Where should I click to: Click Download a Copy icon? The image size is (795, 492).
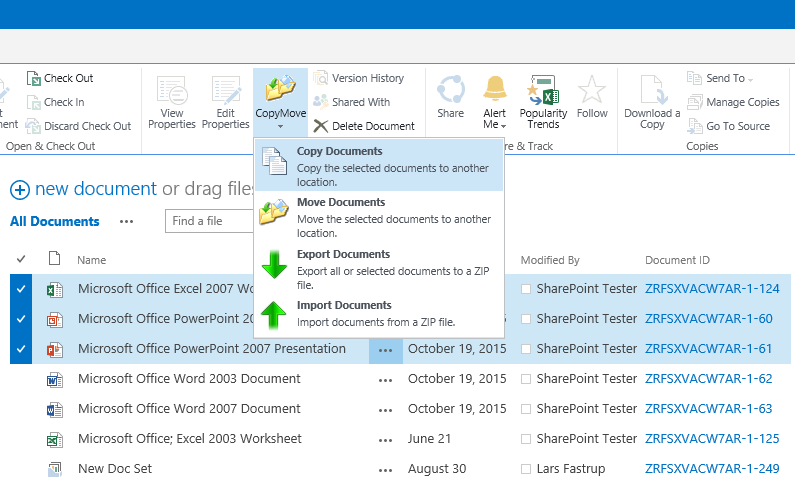pyautogui.click(x=652, y=90)
